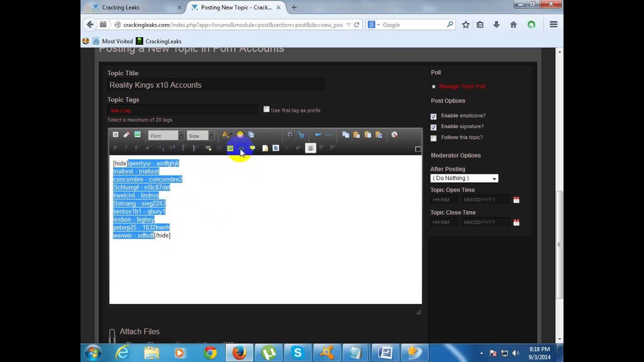
Task: Click the editor resize grip corner
Action: tap(419, 312)
